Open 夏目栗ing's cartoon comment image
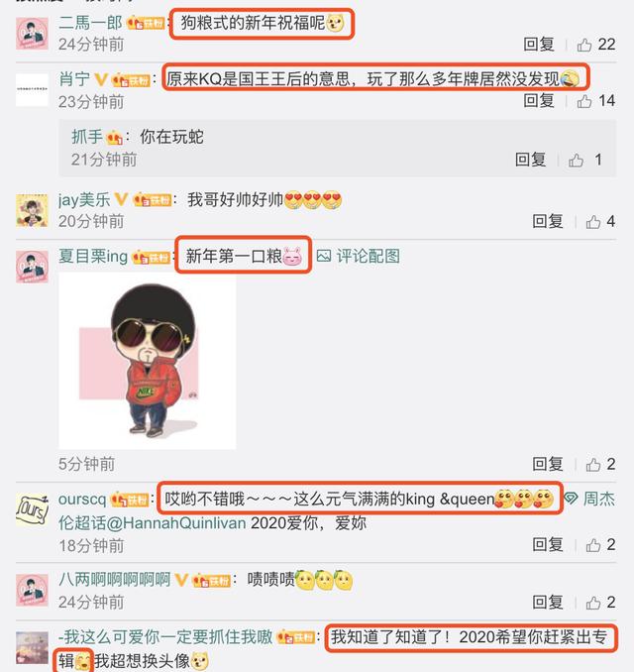 tap(148, 362)
